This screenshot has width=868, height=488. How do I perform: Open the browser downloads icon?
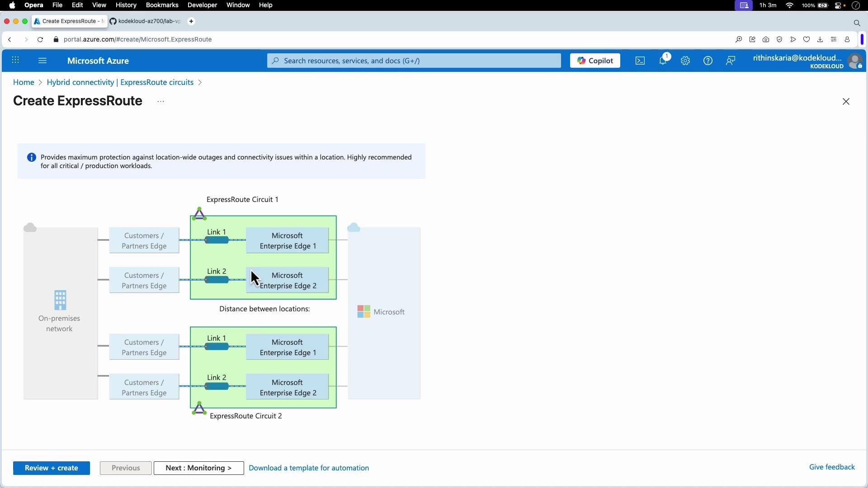tap(820, 40)
